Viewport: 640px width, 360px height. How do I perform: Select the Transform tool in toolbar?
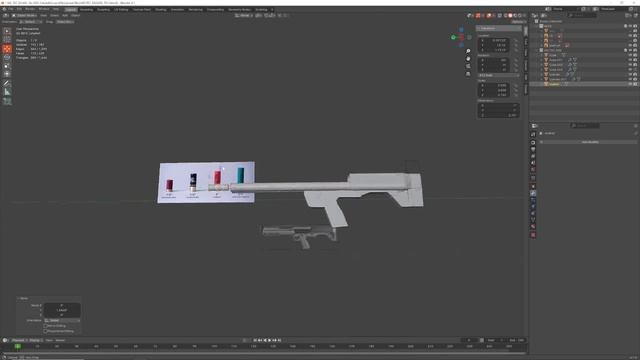[7, 74]
